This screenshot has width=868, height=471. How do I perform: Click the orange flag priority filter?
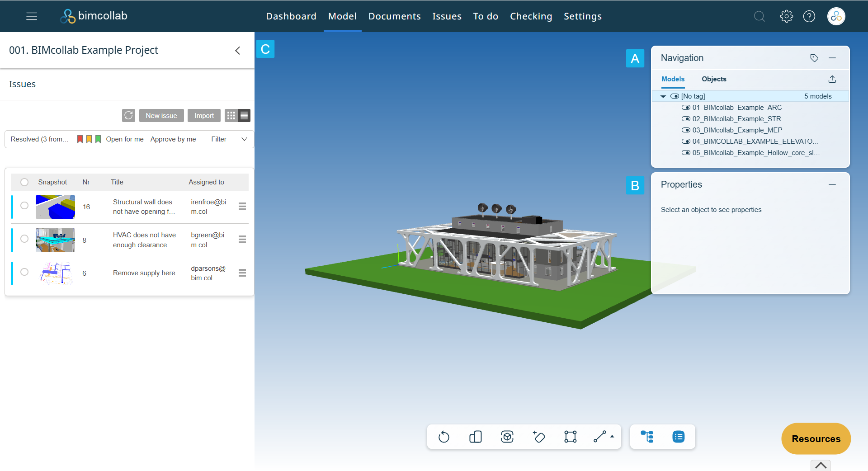pos(89,139)
